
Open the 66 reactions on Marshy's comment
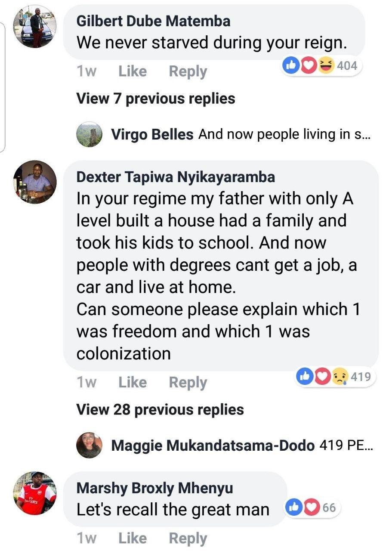(x=313, y=508)
